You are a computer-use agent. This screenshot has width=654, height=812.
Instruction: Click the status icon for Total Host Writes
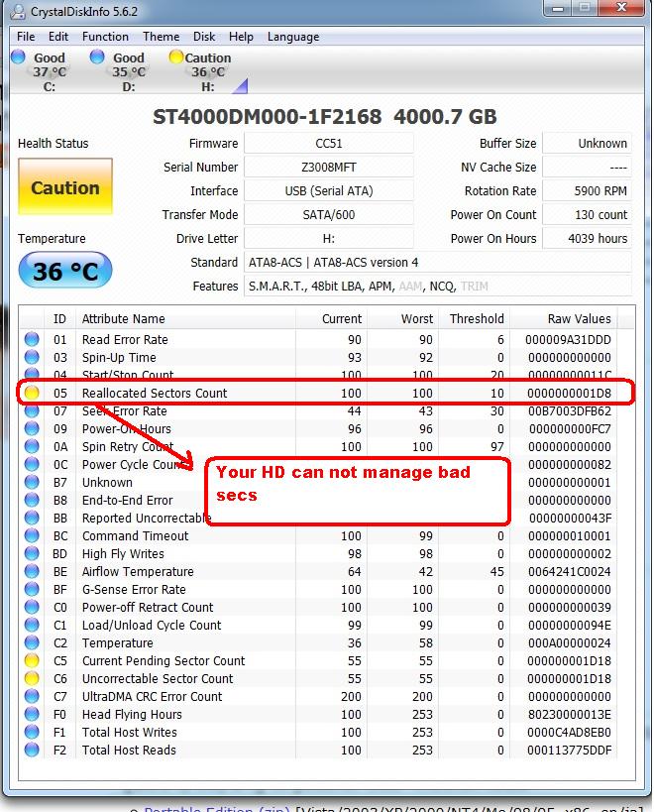tap(32, 733)
